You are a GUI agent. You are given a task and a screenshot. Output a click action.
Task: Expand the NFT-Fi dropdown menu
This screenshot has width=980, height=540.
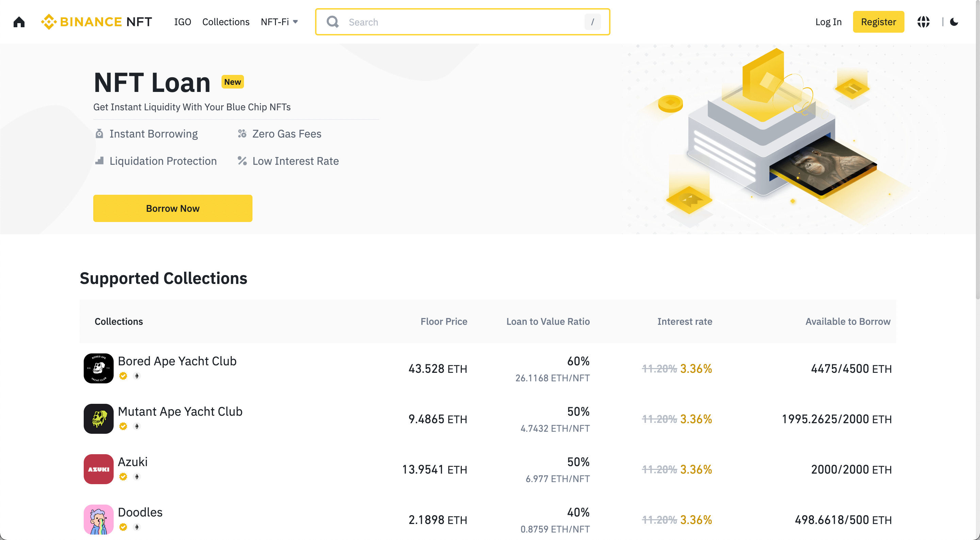[x=279, y=22]
